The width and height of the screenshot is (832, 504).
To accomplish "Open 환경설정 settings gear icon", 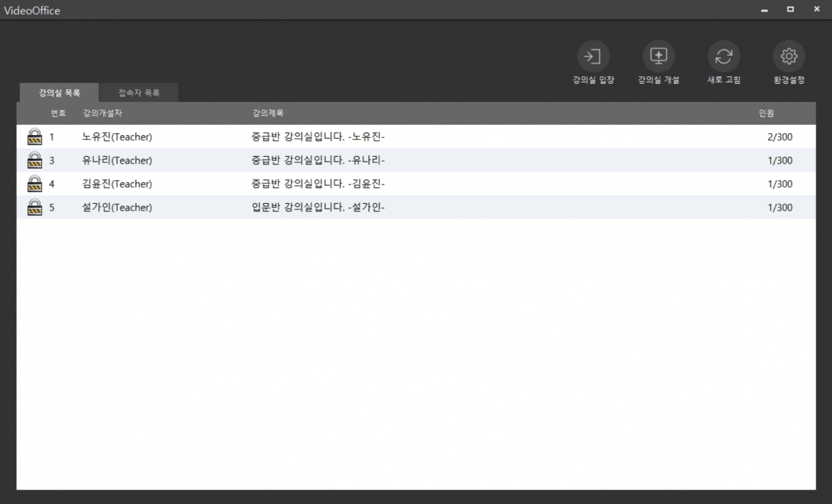I will tap(789, 57).
